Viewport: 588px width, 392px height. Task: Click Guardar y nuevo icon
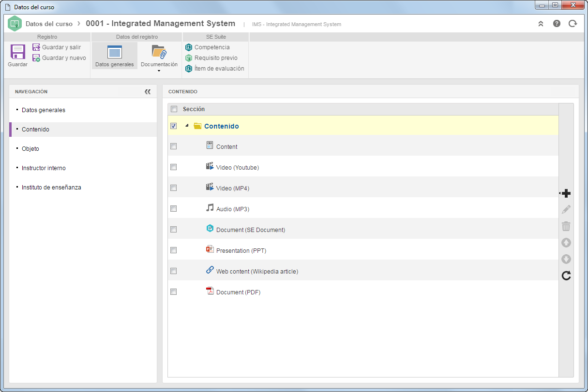pos(36,58)
